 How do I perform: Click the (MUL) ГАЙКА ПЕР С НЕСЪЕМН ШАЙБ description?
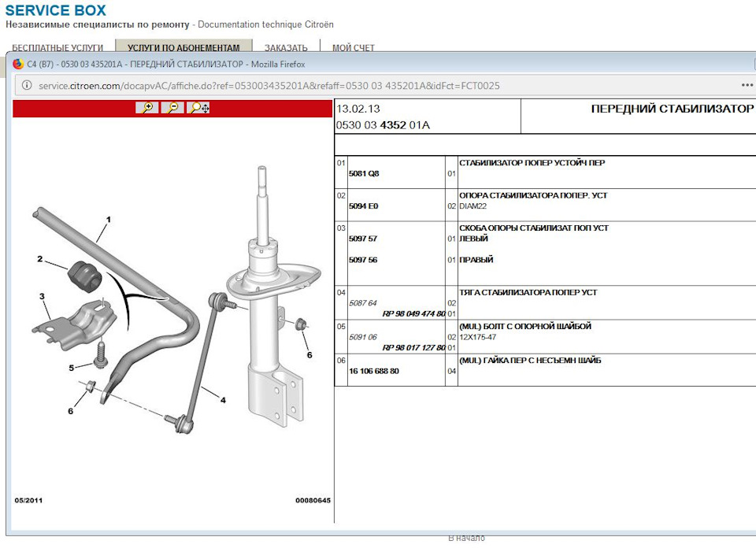click(x=530, y=360)
